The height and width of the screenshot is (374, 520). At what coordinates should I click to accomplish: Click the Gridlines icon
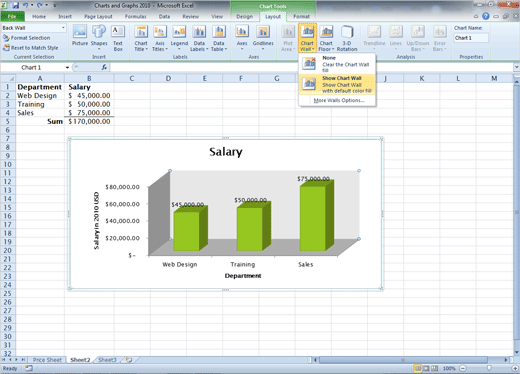pyautogui.click(x=263, y=38)
